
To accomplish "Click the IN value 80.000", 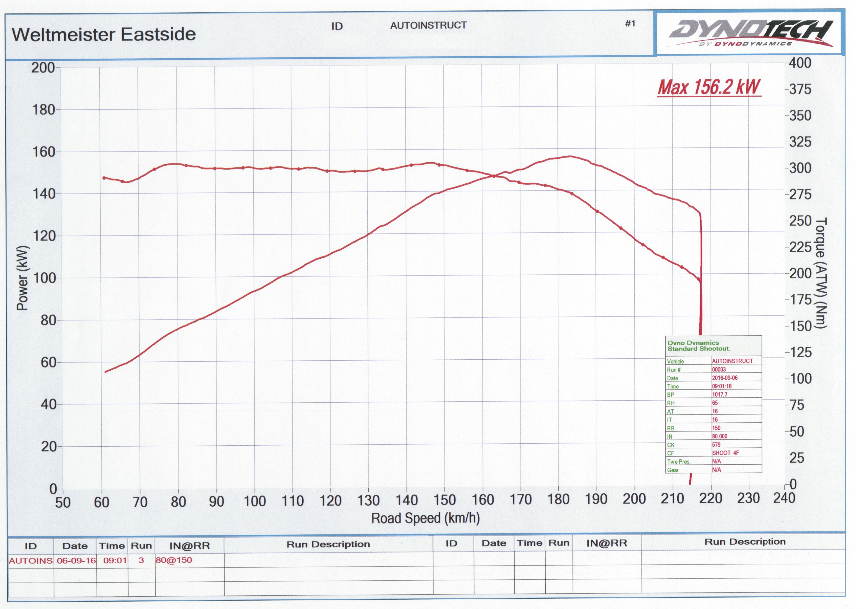I will (719, 436).
